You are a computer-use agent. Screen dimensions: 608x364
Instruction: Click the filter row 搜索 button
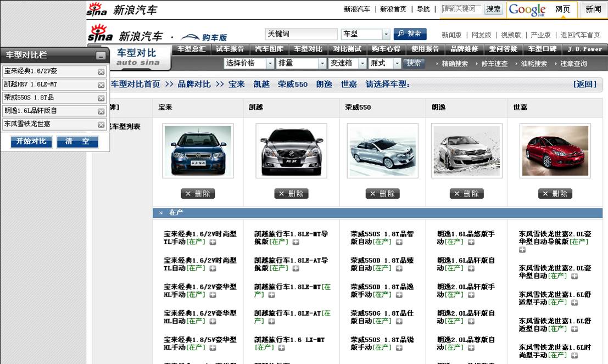pyautogui.click(x=414, y=63)
